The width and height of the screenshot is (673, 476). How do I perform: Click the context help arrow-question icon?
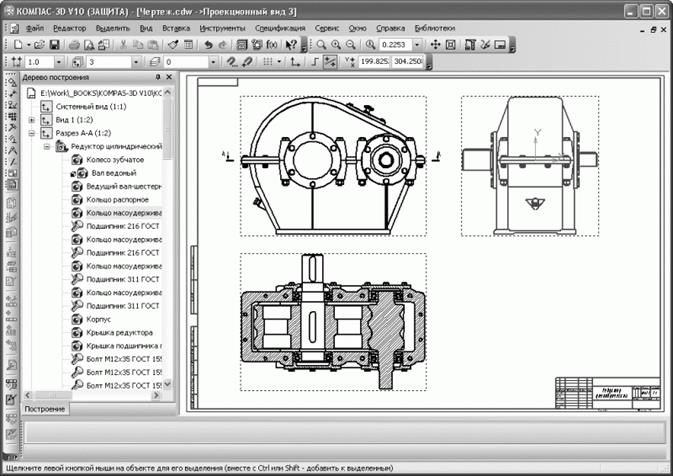click(x=291, y=45)
